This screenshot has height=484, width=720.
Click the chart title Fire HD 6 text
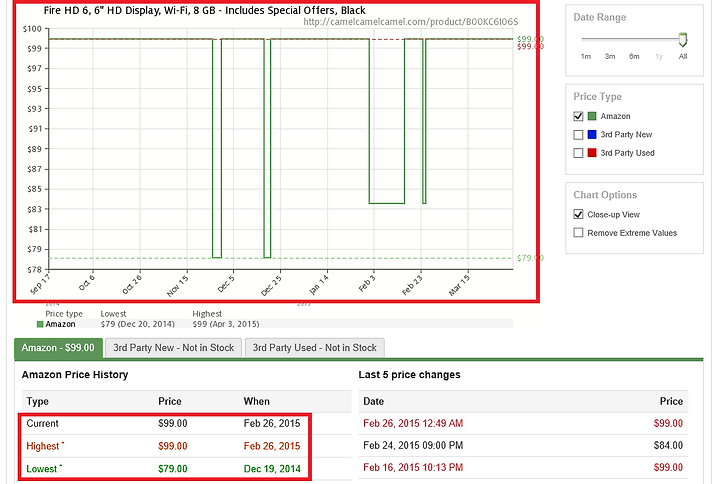(205, 10)
